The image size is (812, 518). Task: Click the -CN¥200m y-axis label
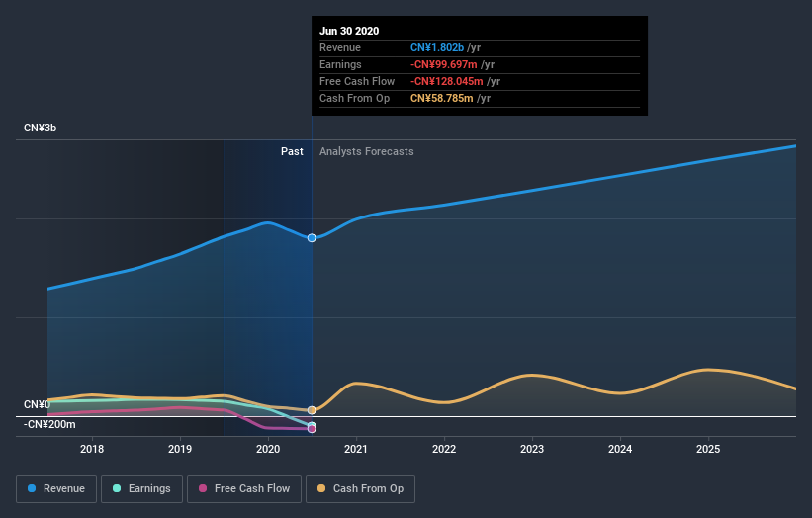pyautogui.click(x=49, y=424)
